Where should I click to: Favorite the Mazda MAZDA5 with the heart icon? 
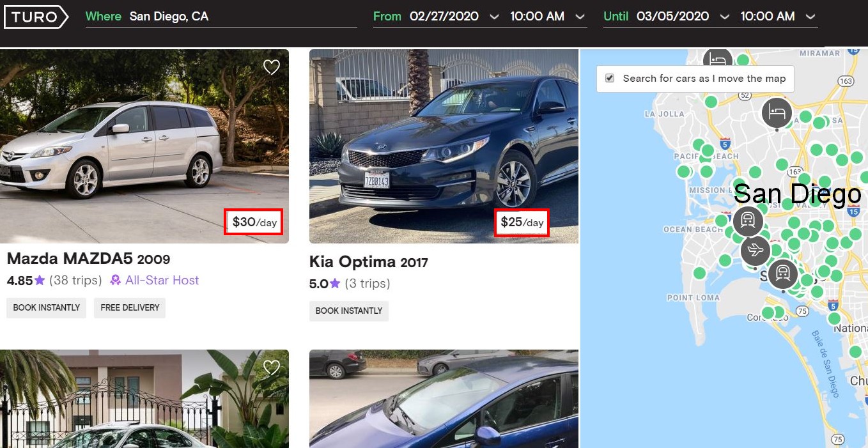point(272,67)
